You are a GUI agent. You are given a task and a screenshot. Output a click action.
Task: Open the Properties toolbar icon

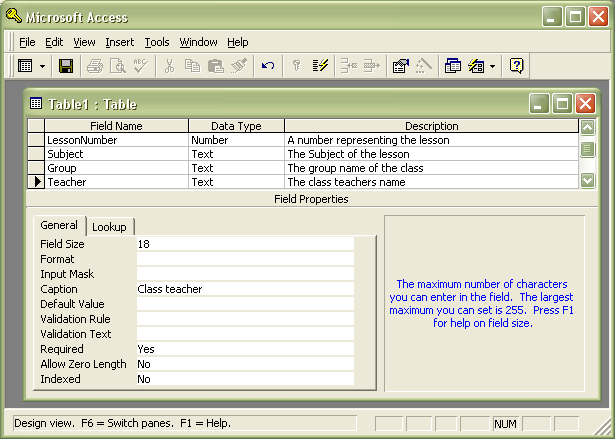click(x=401, y=66)
